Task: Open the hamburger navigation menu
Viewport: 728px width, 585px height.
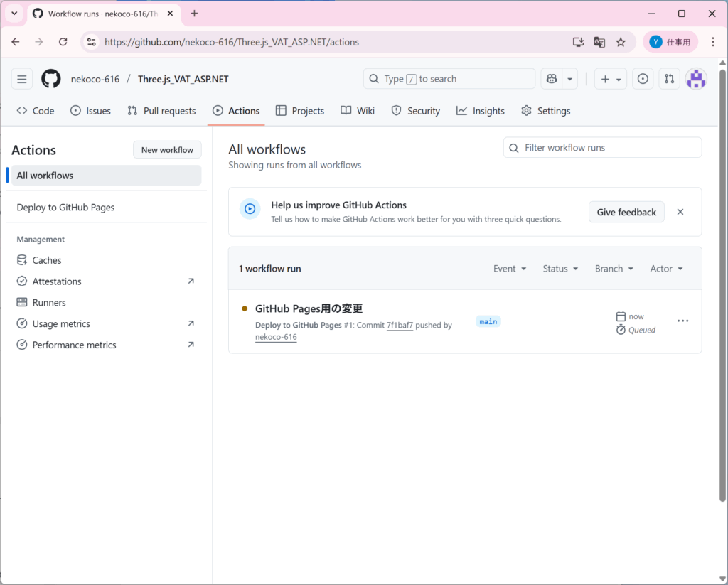Action: [x=22, y=79]
